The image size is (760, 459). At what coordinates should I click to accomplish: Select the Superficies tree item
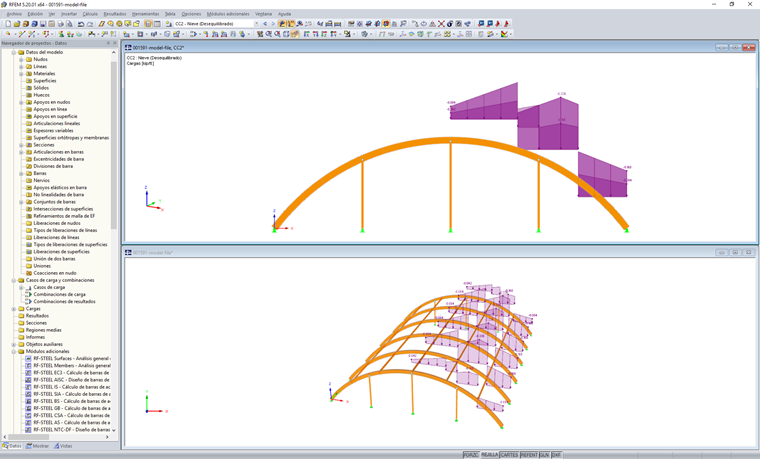[x=45, y=81]
